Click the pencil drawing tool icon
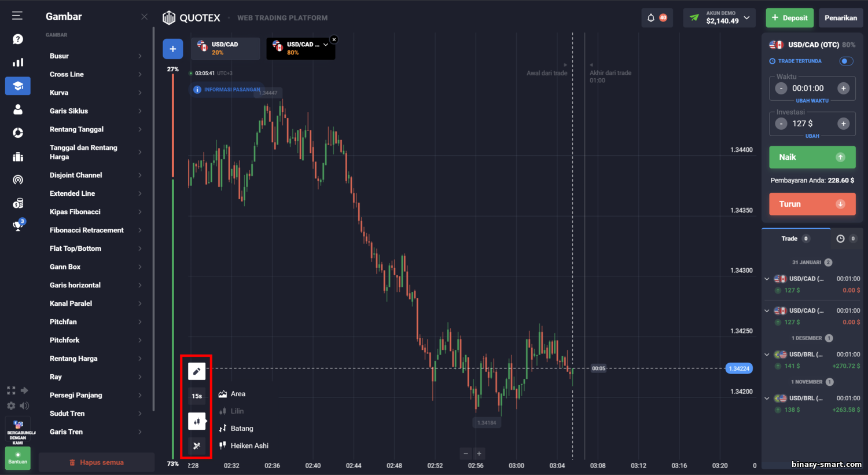This screenshot has width=868, height=475. pyautogui.click(x=197, y=371)
